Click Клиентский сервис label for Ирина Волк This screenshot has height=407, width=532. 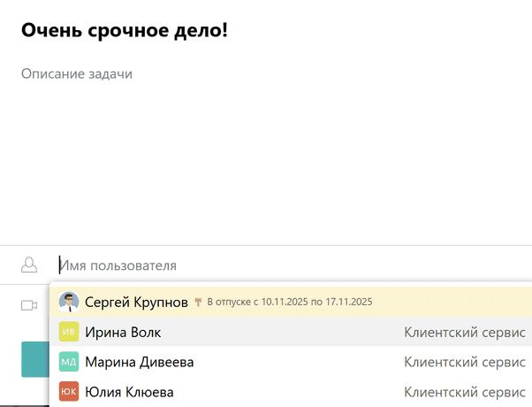click(x=465, y=332)
